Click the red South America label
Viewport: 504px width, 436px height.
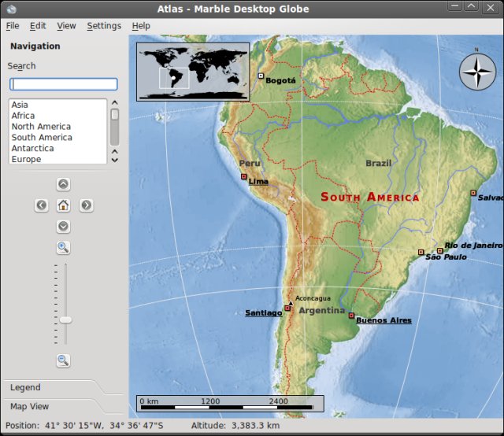click(x=370, y=197)
